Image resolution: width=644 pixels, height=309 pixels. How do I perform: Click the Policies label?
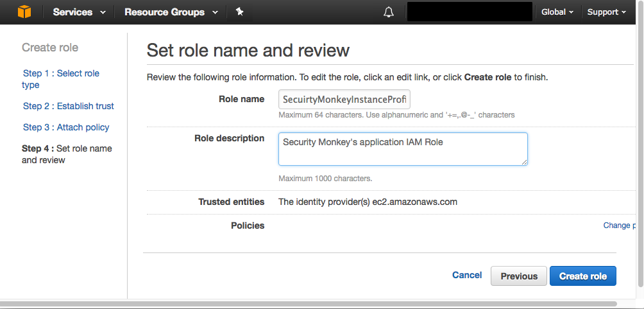[x=248, y=226]
